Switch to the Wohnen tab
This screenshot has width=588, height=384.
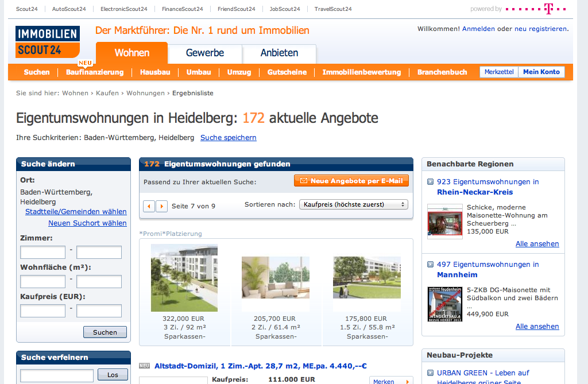click(132, 53)
